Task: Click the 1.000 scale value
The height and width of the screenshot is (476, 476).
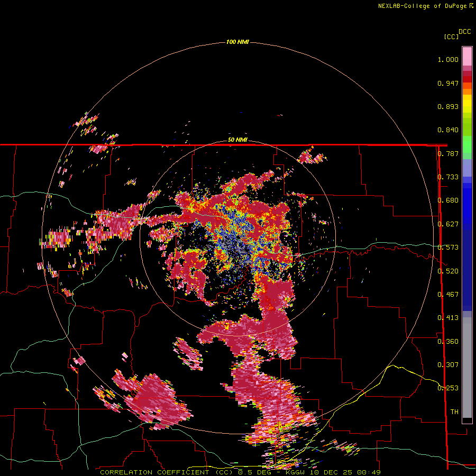Action: (448, 60)
